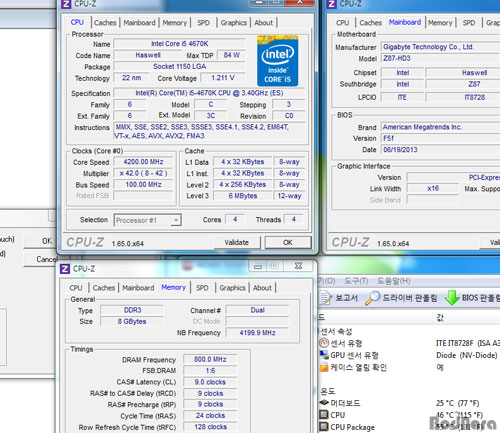Click the Cores count 4 field

click(235, 219)
